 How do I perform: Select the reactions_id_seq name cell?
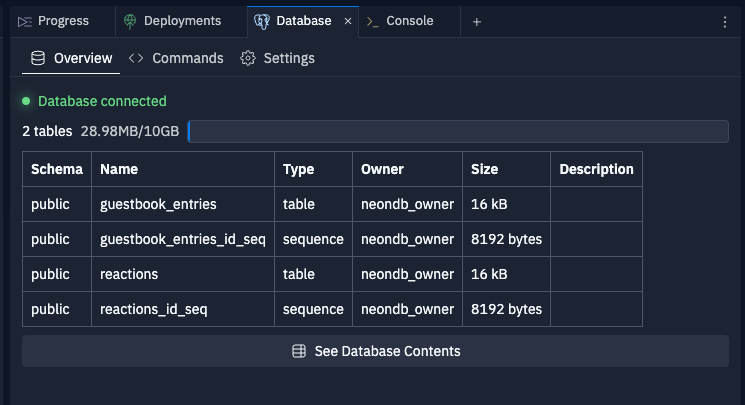click(183, 309)
